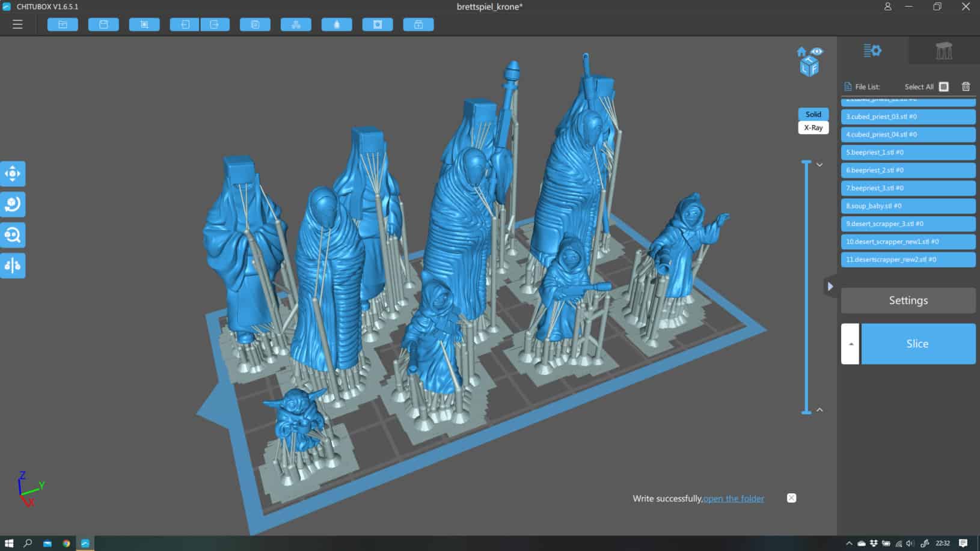Open the Dig Hole tool from the toolbar
Image resolution: width=980 pixels, height=551 pixels.
coord(378,24)
